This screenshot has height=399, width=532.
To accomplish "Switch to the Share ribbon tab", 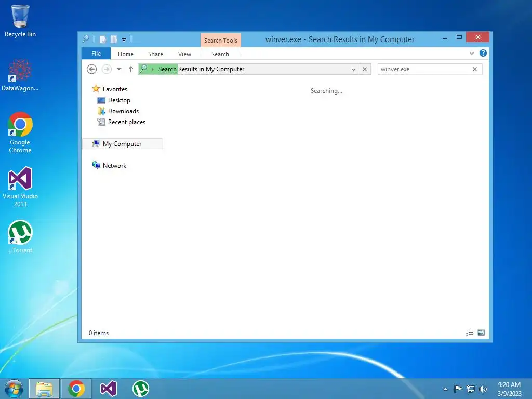I will (155, 54).
